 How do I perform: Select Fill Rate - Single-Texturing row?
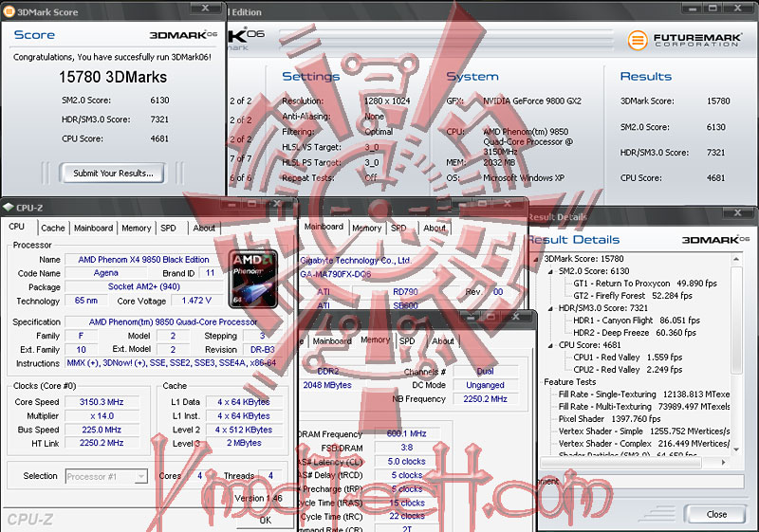pyautogui.click(x=644, y=394)
